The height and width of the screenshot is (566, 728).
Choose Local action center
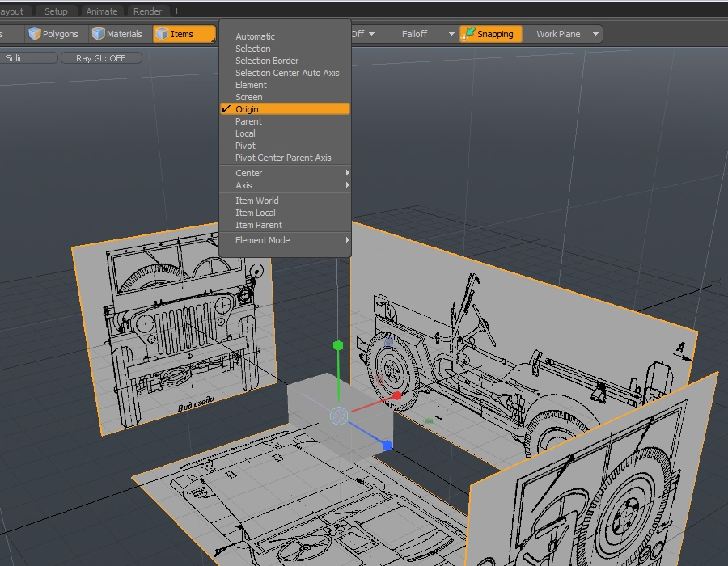click(285, 133)
